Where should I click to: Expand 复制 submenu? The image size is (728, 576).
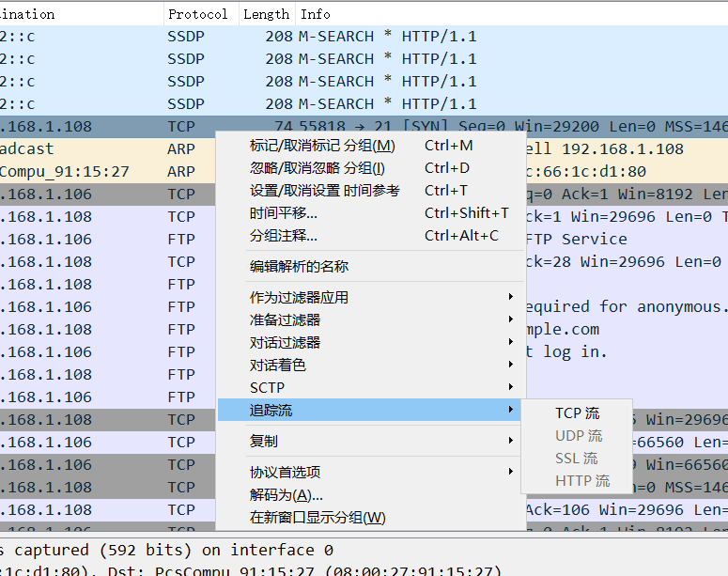(370, 441)
